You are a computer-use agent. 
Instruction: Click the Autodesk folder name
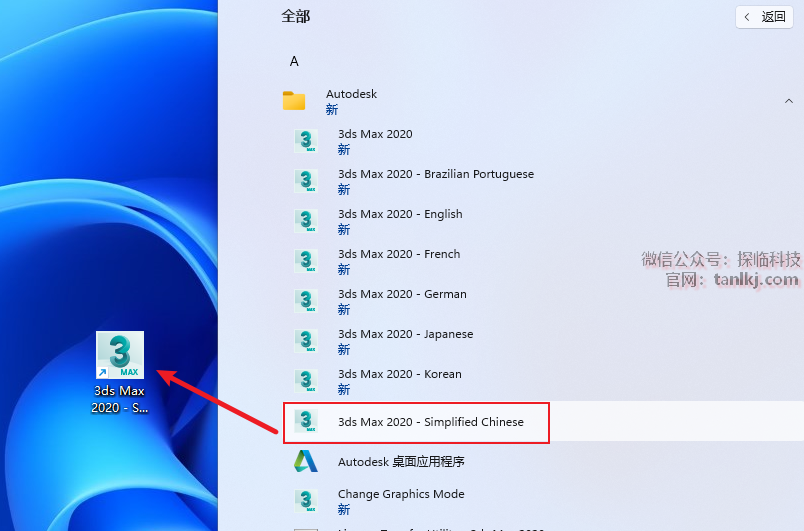coord(351,94)
